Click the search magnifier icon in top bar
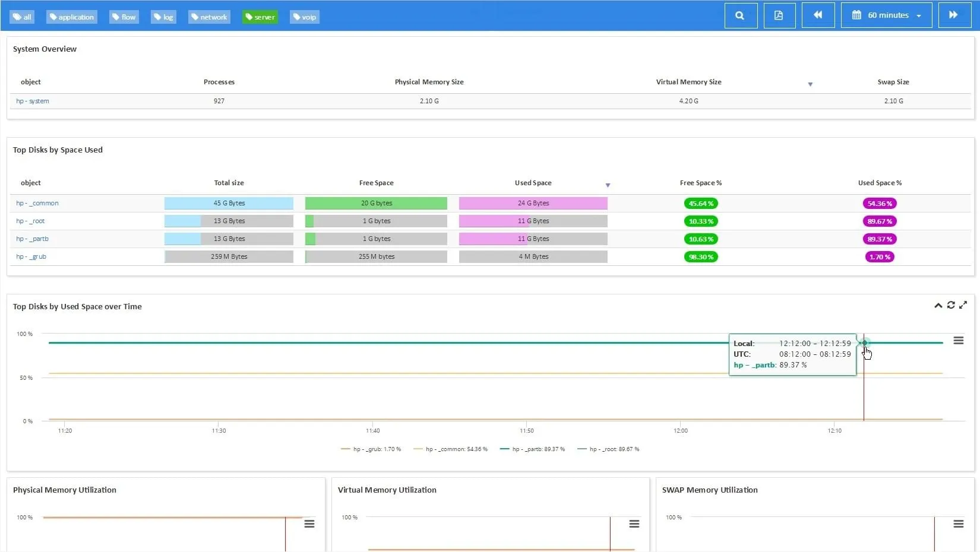The image size is (980, 552). click(740, 15)
